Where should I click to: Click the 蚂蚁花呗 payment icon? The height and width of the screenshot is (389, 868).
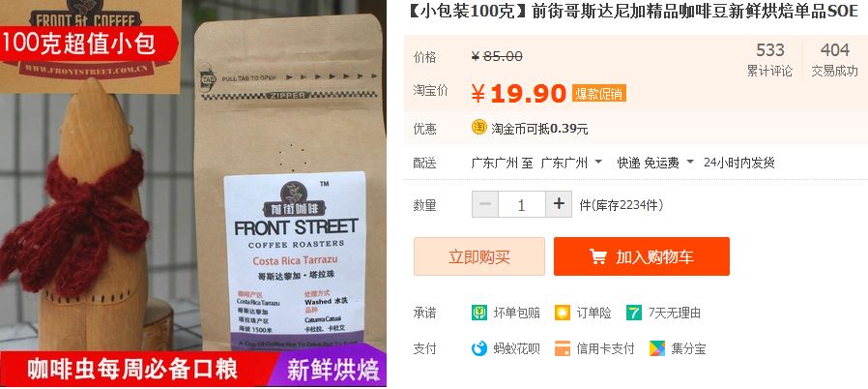(x=478, y=348)
